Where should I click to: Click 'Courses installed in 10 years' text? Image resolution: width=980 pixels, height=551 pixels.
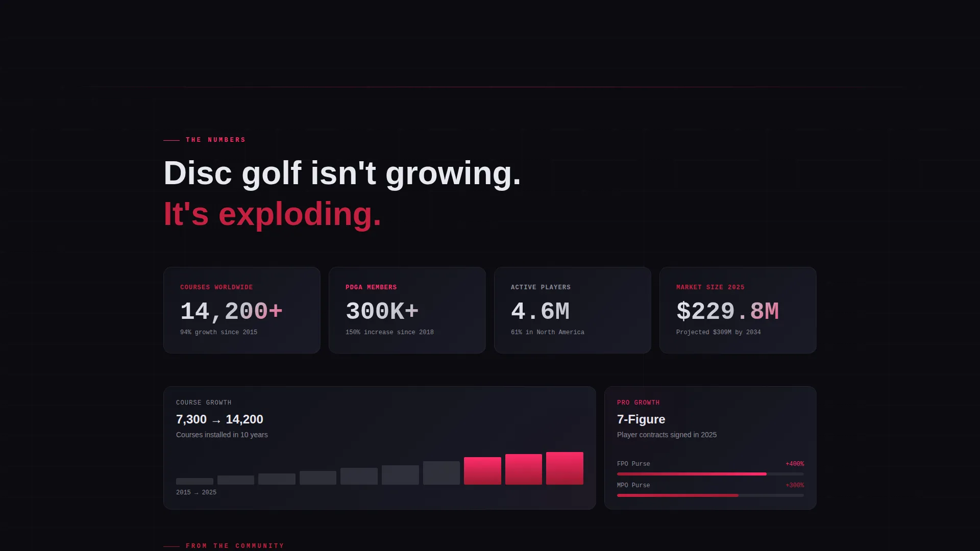[222, 435]
